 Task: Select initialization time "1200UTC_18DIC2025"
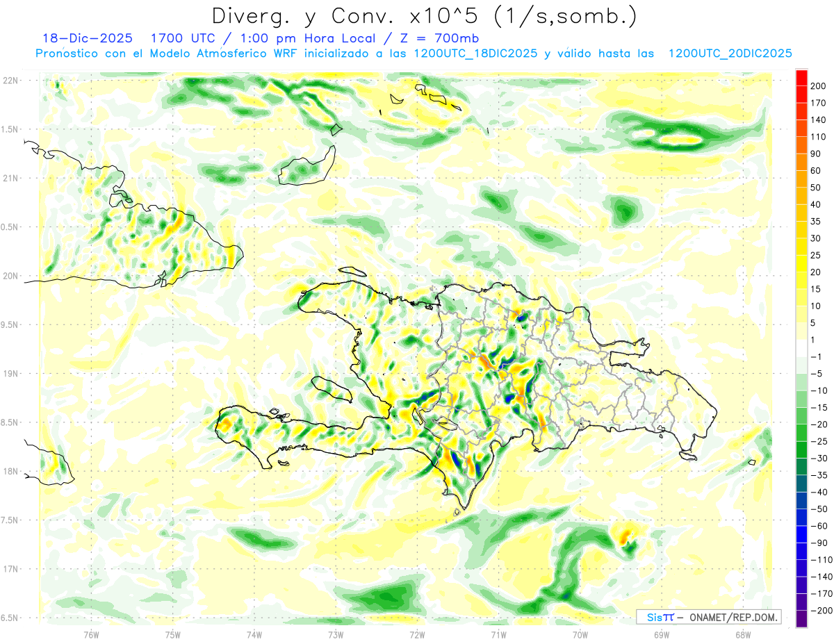tap(475, 53)
